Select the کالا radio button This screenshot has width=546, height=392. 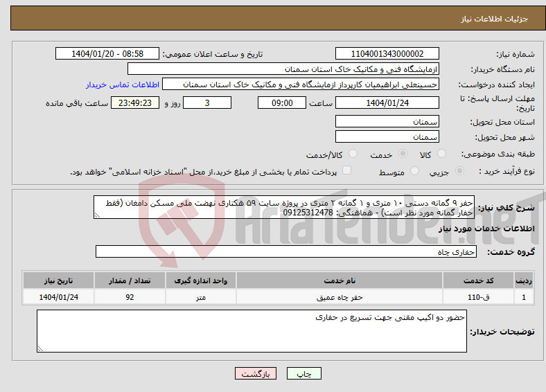point(441,154)
